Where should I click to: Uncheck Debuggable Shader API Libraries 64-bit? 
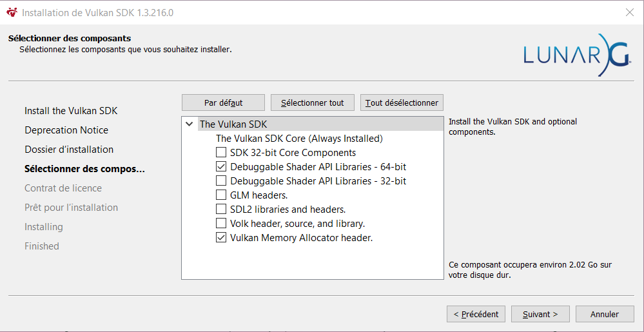221,167
